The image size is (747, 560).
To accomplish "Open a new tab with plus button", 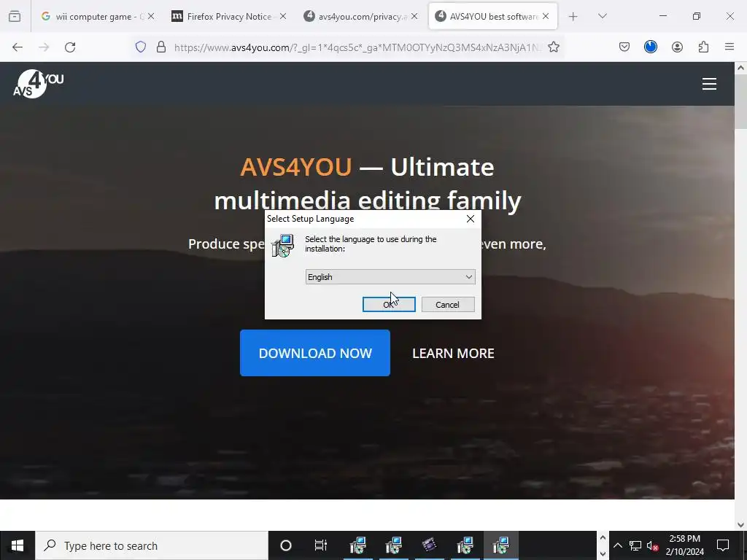I will tap(573, 17).
